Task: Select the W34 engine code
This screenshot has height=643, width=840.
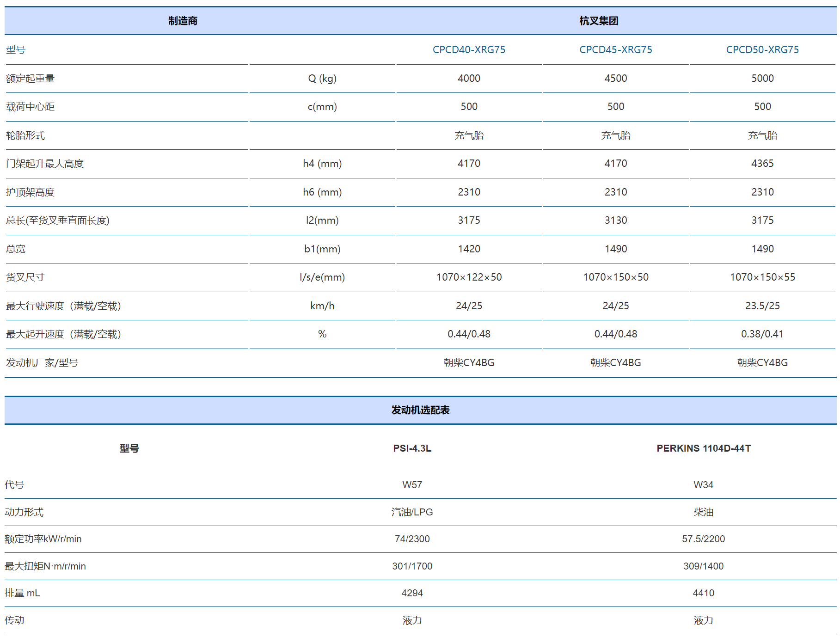Action: coord(704,485)
